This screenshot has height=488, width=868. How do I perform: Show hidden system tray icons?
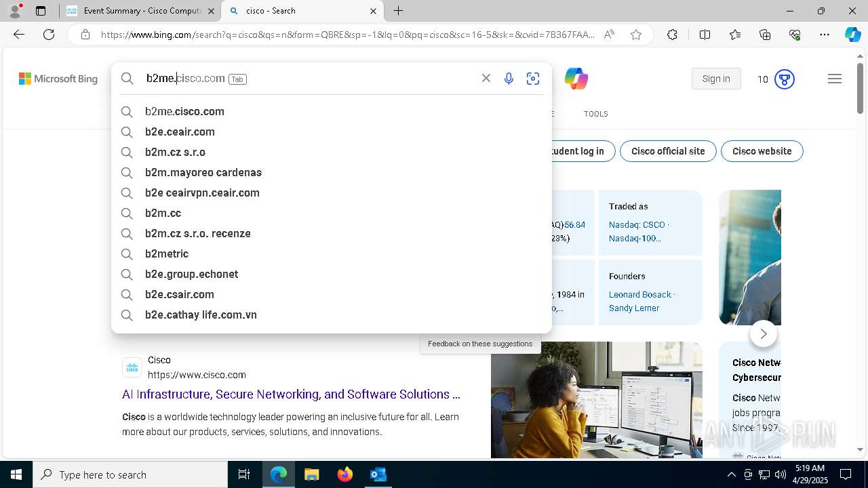pyautogui.click(x=731, y=474)
